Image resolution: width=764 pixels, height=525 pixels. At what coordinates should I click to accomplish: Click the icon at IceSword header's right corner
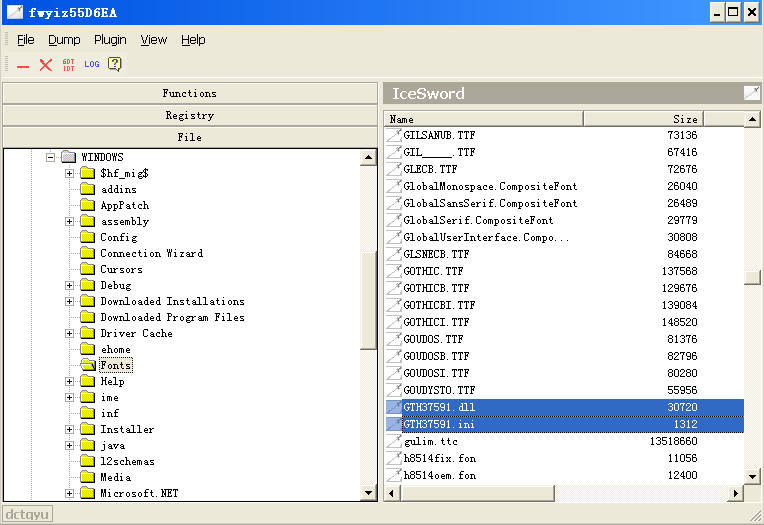click(751, 93)
